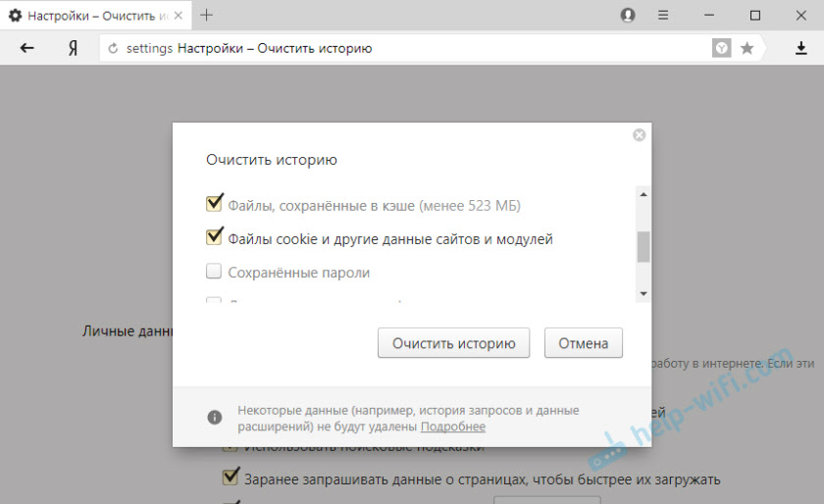This screenshot has width=824, height=504.
Task: Click the dialog scrollbar thumb
Action: point(644,246)
